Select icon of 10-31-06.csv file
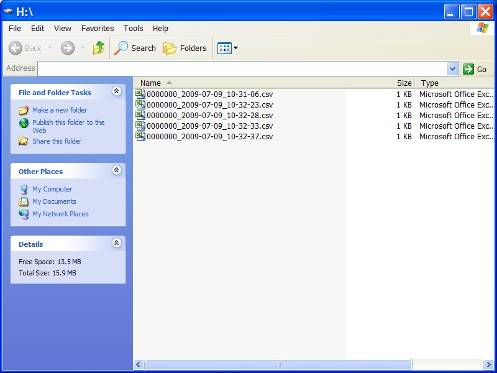497x373 pixels. point(140,94)
